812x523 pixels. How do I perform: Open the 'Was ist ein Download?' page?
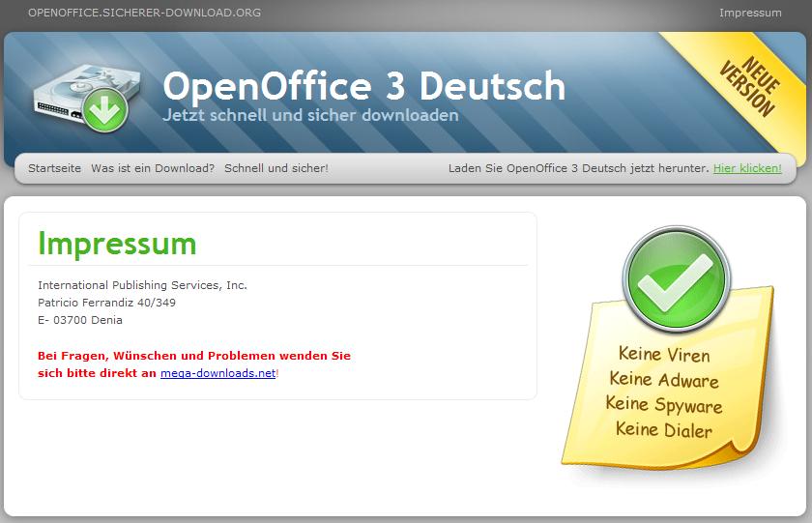[153, 168]
